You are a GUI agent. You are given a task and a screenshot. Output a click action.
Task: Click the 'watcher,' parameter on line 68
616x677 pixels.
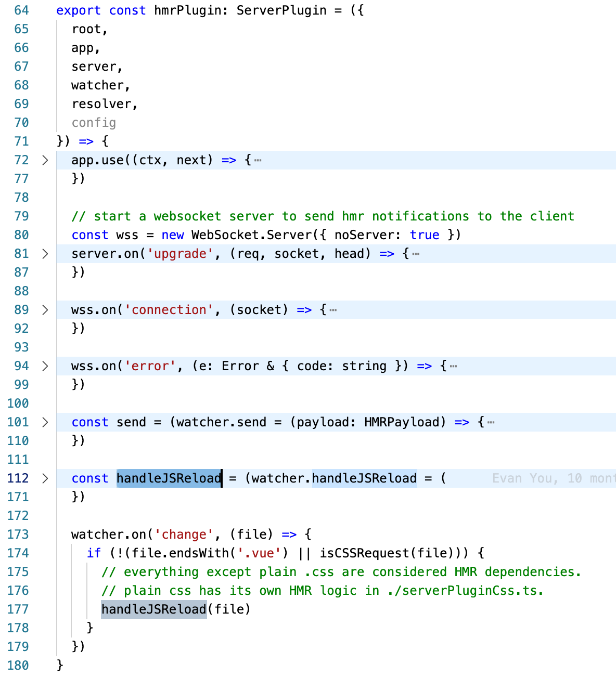[x=101, y=85]
